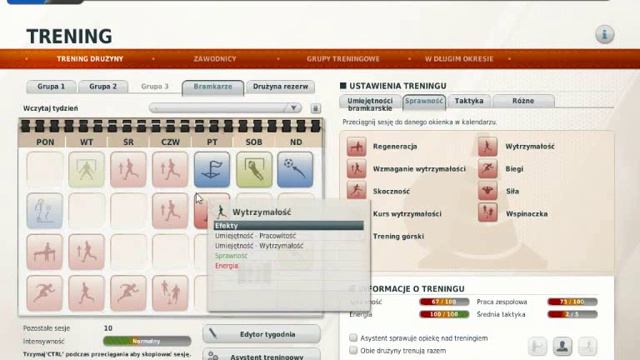Open the info help icon
This screenshot has height=360, width=640.
pyautogui.click(x=604, y=34)
